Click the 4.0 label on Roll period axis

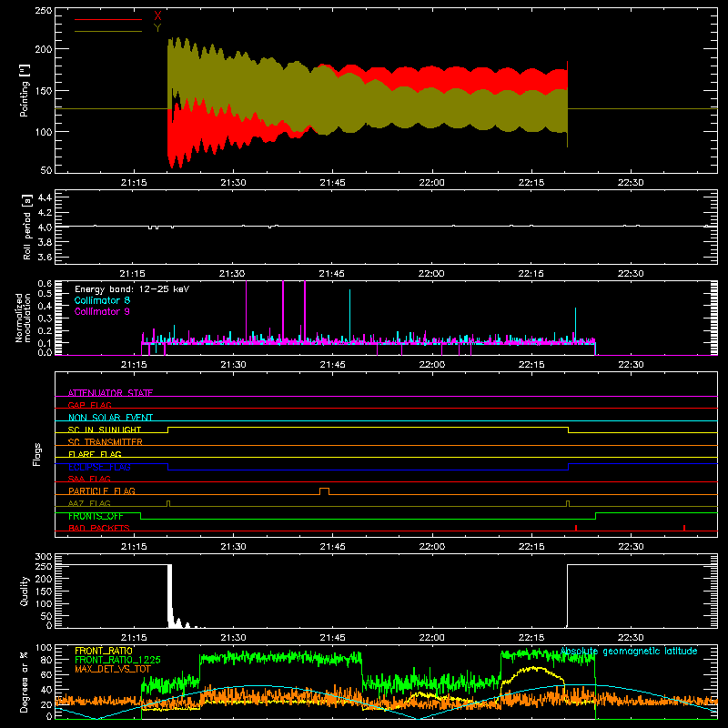pyautogui.click(x=45, y=227)
